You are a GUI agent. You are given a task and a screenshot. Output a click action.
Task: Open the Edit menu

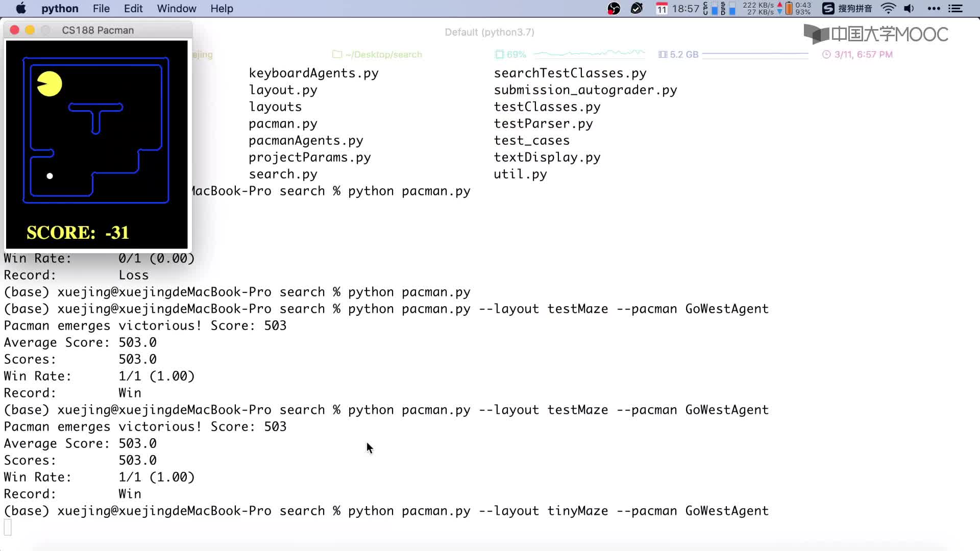(133, 9)
